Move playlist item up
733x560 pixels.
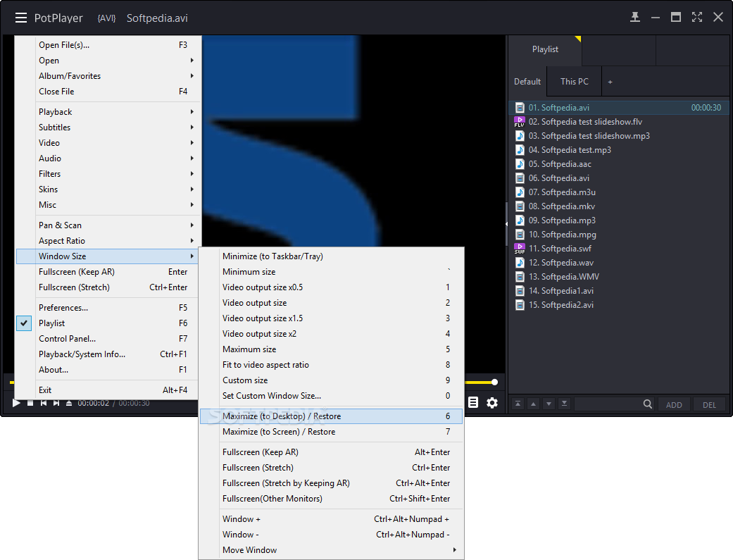[x=534, y=404]
